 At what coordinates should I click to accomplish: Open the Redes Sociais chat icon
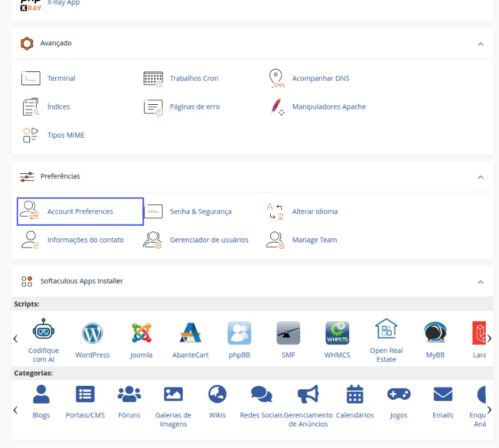pos(261,394)
